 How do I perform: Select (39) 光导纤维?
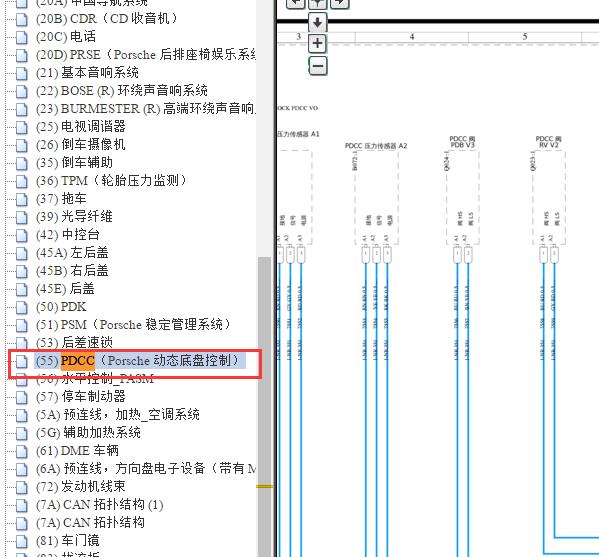point(74,216)
